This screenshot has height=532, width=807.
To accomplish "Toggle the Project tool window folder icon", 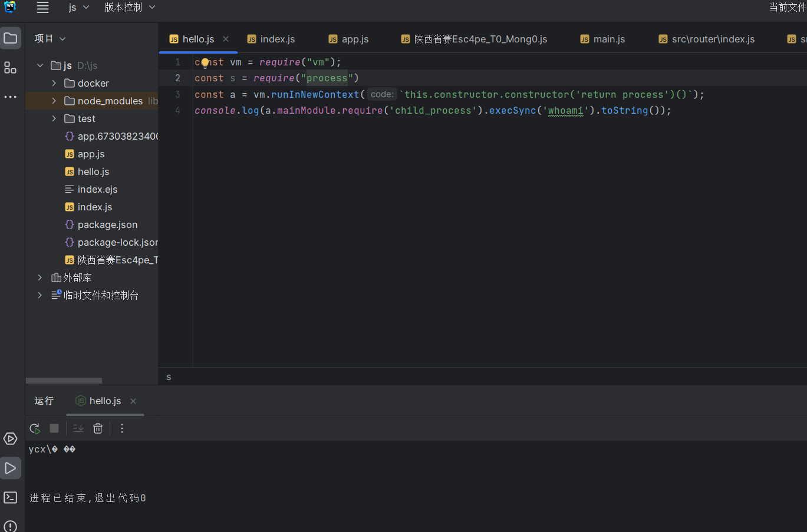I will 11,38.
